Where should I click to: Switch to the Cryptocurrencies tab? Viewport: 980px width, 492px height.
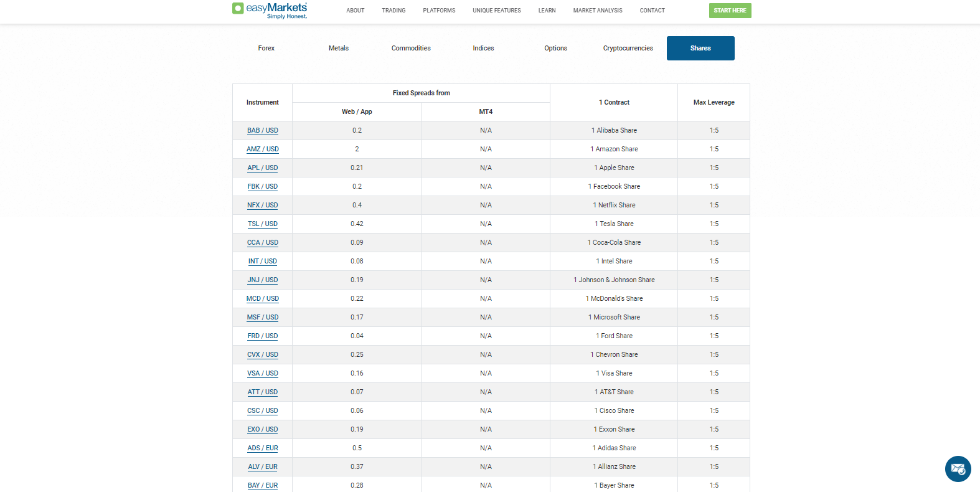coord(628,48)
